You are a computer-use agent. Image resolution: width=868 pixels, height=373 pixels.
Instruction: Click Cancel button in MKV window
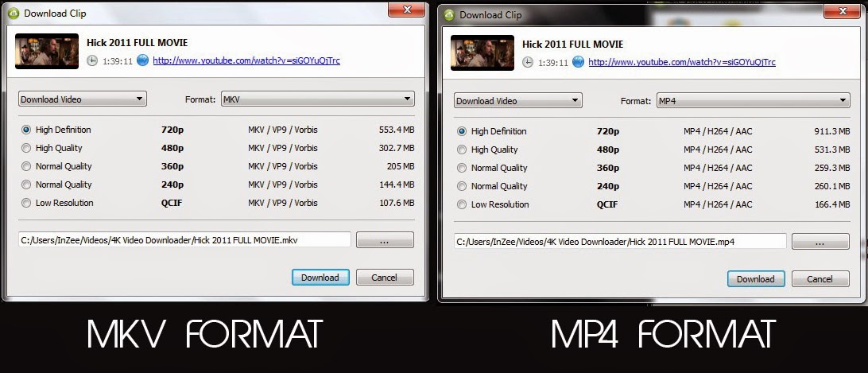coord(385,277)
